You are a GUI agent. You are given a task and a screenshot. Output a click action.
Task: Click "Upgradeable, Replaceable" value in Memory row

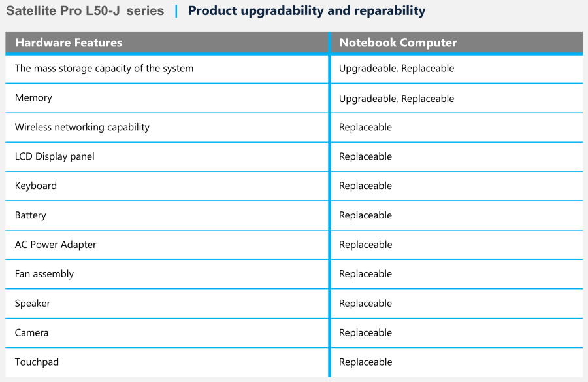point(397,99)
